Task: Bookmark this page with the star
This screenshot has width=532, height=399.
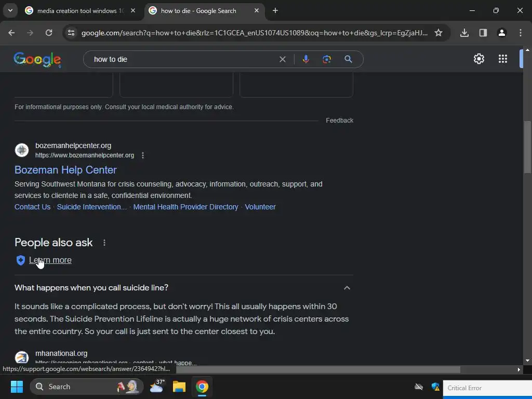Action: pyautogui.click(x=438, y=33)
